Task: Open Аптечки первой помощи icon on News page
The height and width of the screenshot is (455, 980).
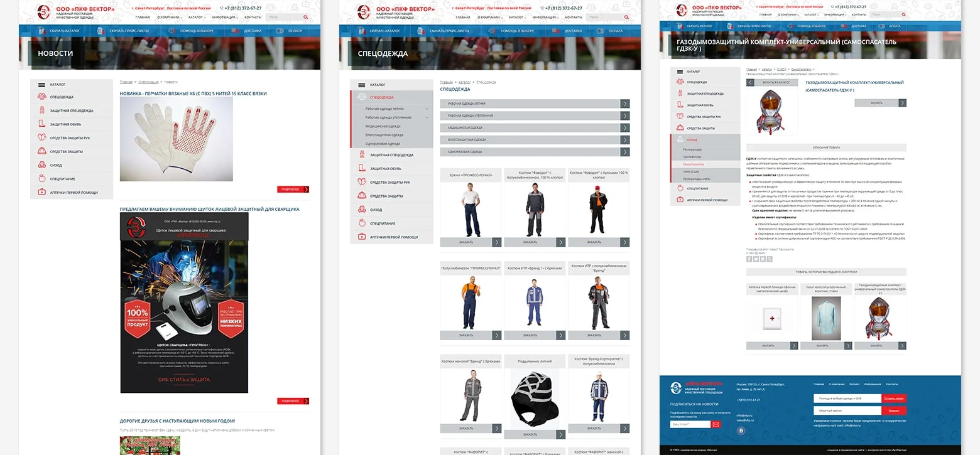Action: tap(41, 193)
